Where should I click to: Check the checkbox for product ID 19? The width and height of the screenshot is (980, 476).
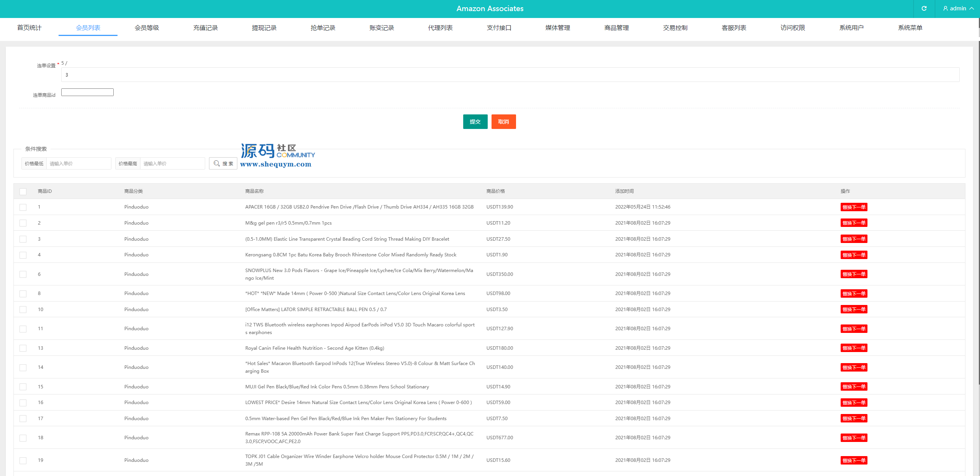[23, 460]
